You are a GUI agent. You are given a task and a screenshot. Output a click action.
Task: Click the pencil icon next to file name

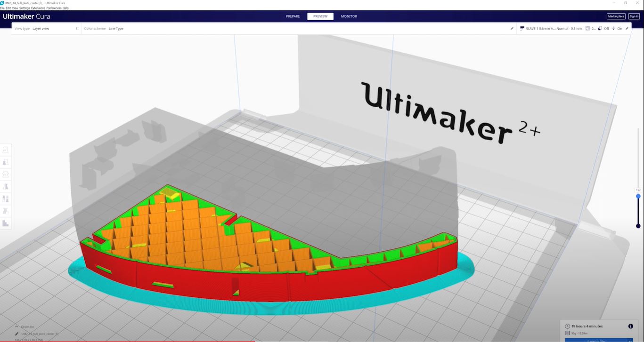pos(17,334)
